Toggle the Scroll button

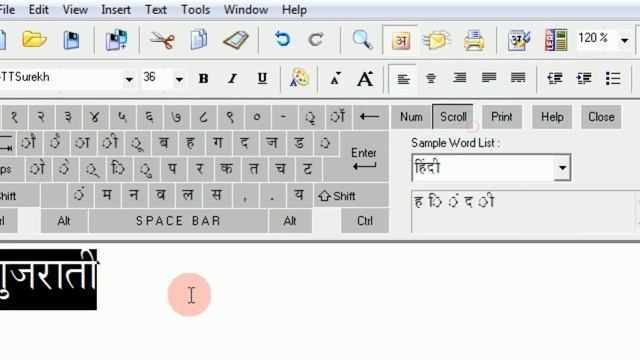pos(453,117)
